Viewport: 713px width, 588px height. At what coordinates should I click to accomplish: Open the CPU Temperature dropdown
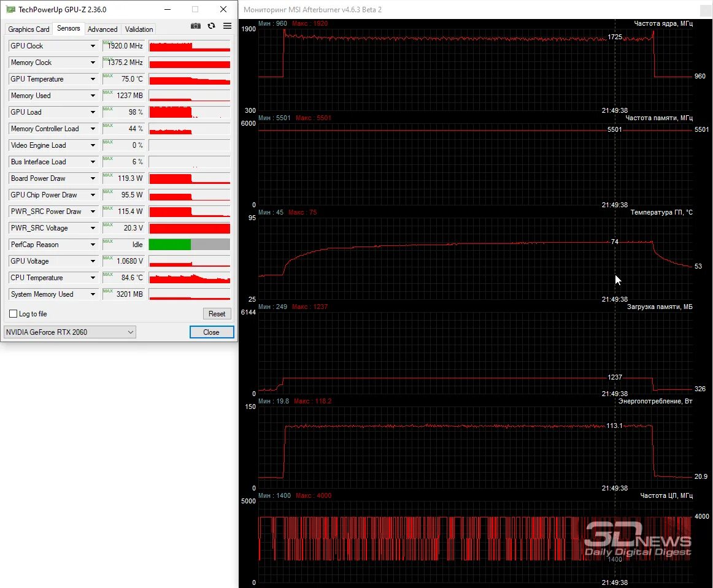(x=93, y=278)
